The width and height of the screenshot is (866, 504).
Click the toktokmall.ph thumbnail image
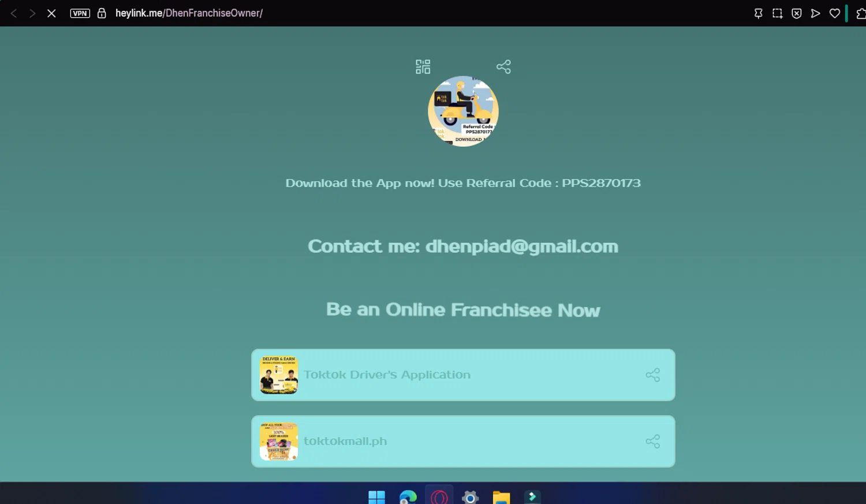279,441
